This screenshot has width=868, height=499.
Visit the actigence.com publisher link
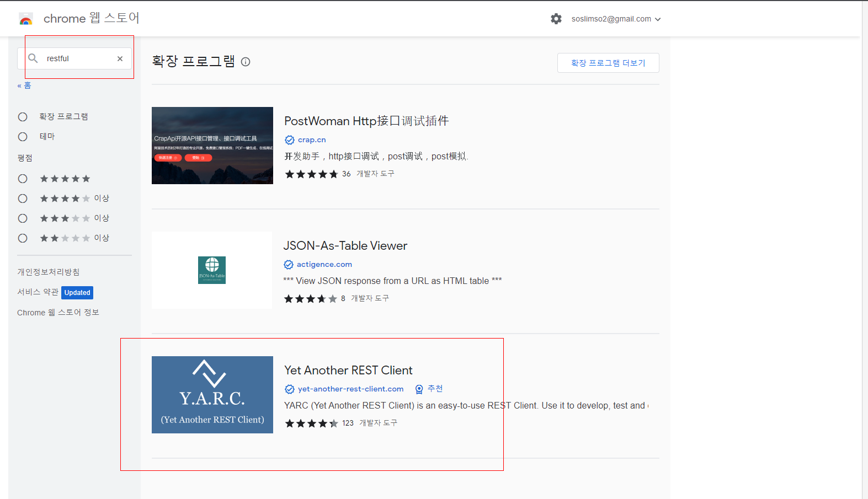[324, 265]
